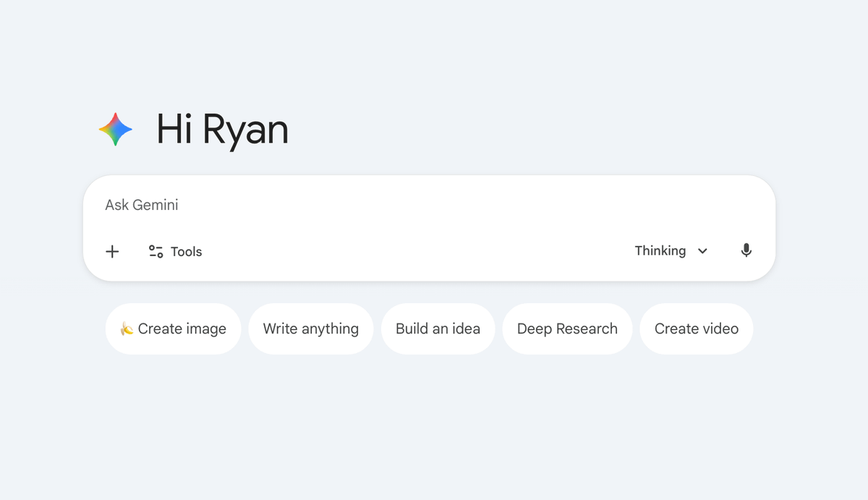Activate the microphone voice input
The width and height of the screenshot is (868, 500).
click(746, 251)
